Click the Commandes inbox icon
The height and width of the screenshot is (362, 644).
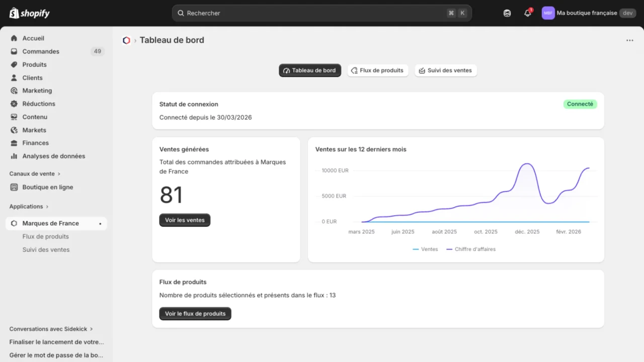[14, 51]
